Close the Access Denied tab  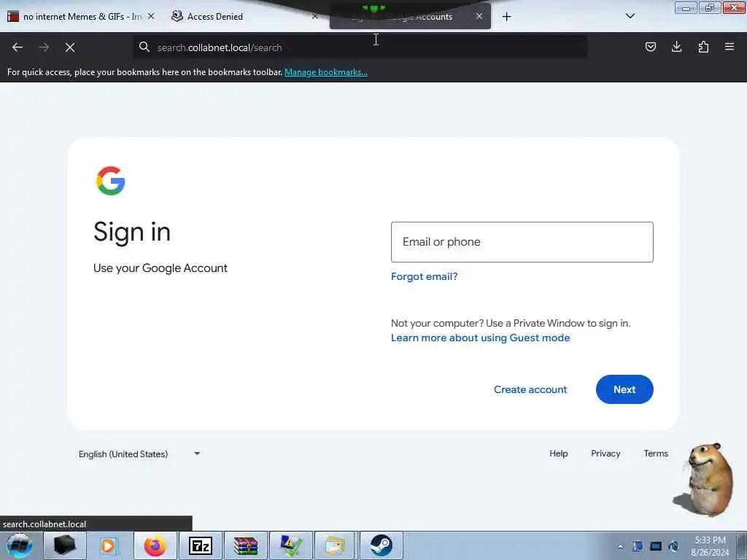(315, 16)
